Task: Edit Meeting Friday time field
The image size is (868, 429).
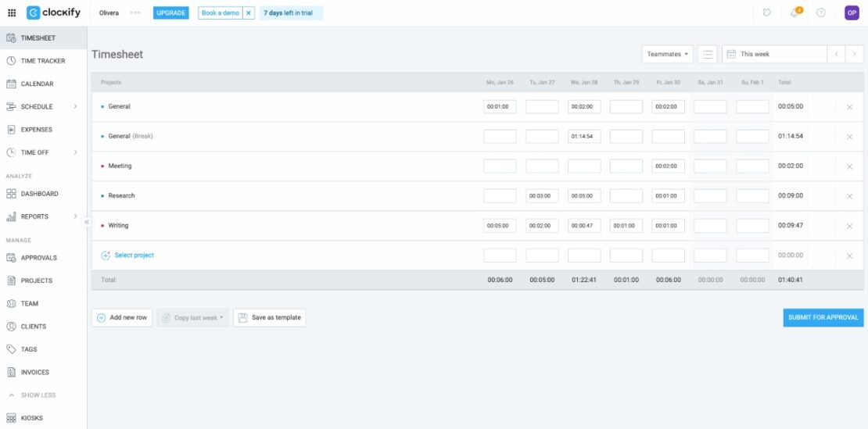Action: (x=668, y=166)
